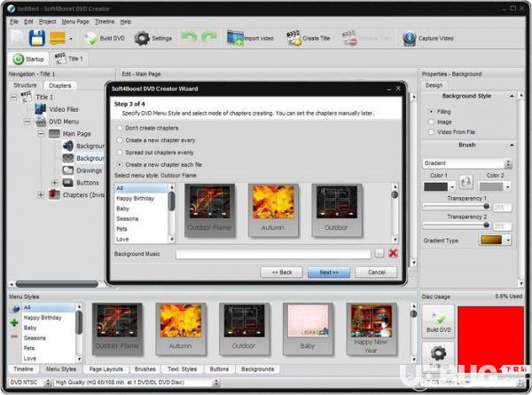Open the File menu
The height and width of the screenshot is (395, 532).
[14, 21]
